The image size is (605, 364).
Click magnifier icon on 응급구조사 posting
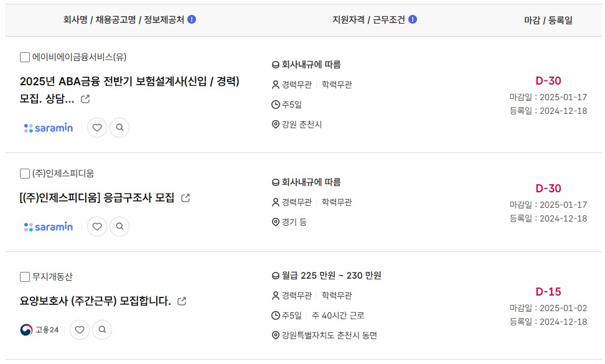(x=120, y=226)
